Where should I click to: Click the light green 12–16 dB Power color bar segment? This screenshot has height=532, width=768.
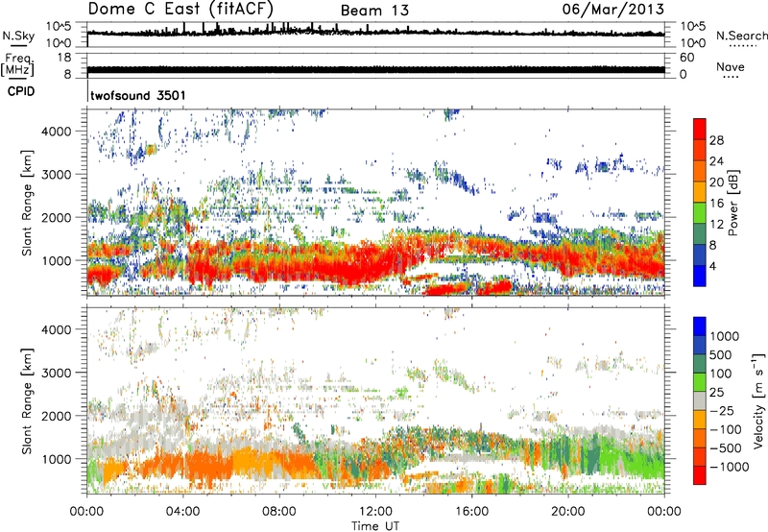click(700, 213)
